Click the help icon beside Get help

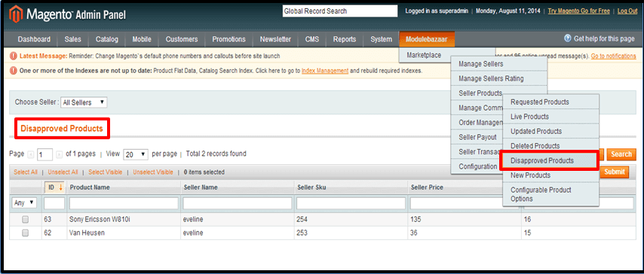(568, 38)
